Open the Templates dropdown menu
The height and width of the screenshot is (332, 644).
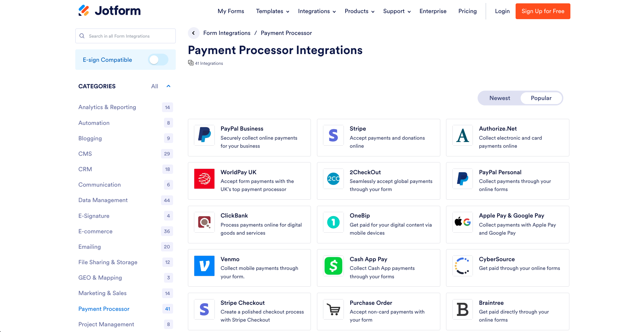(x=273, y=11)
